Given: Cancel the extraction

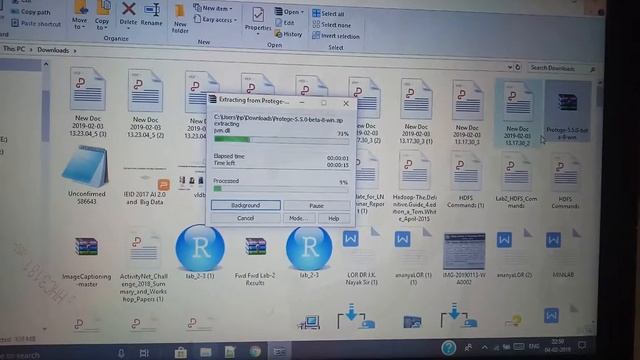Looking at the screenshot, I should click(x=246, y=218).
